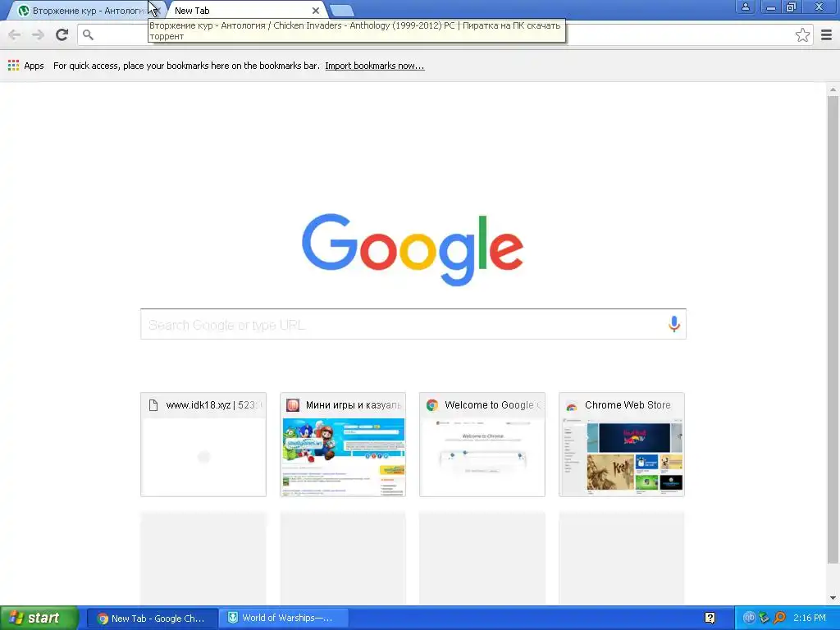Click the scrollbar down arrow

(x=833, y=598)
